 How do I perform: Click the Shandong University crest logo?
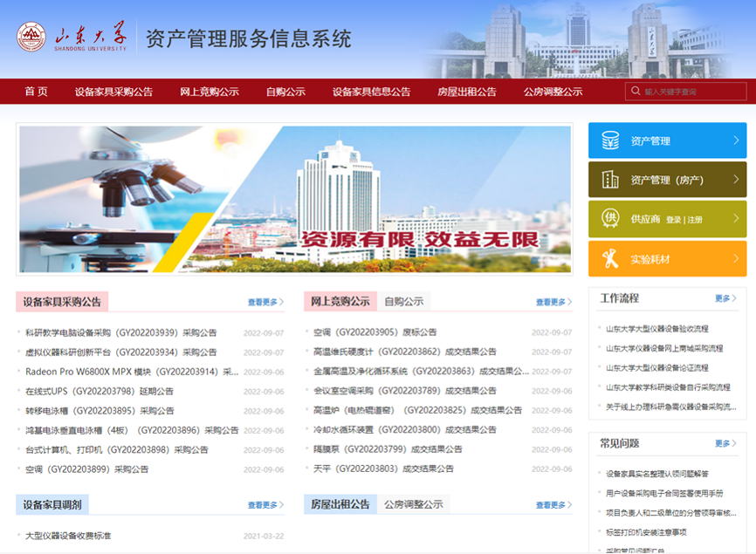tap(31, 36)
